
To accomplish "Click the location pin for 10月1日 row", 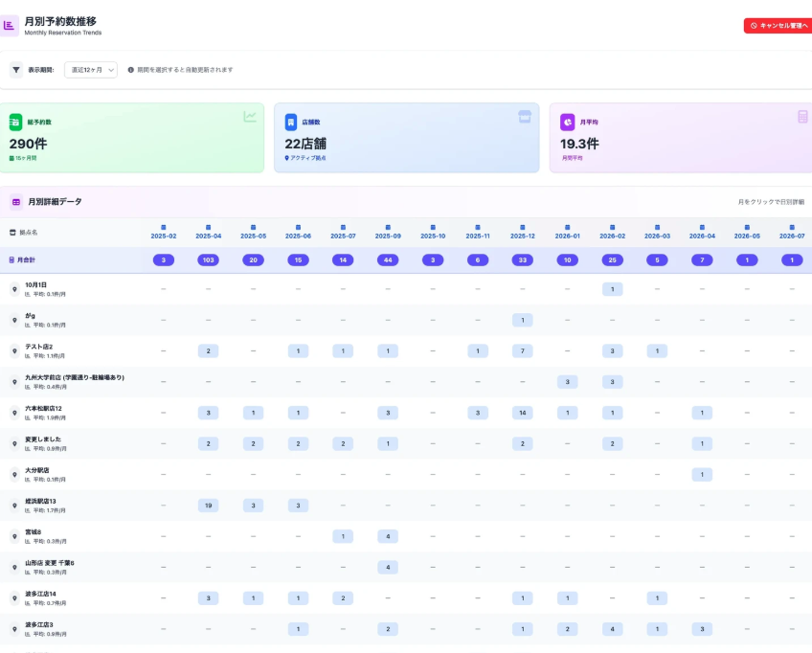I will (x=14, y=289).
